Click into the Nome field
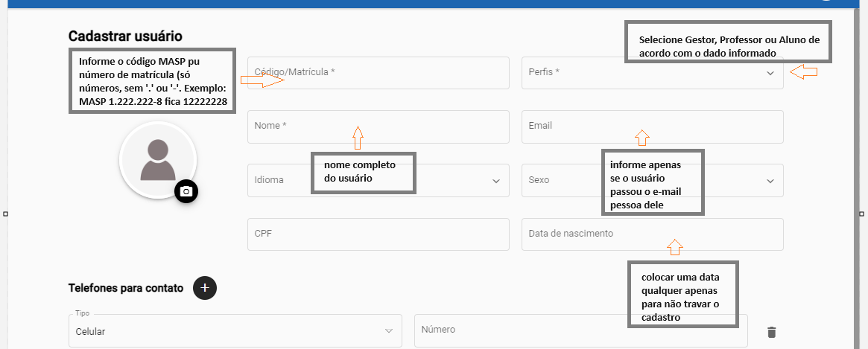The width and height of the screenshot is (868, 349). [x=378, y=126]
